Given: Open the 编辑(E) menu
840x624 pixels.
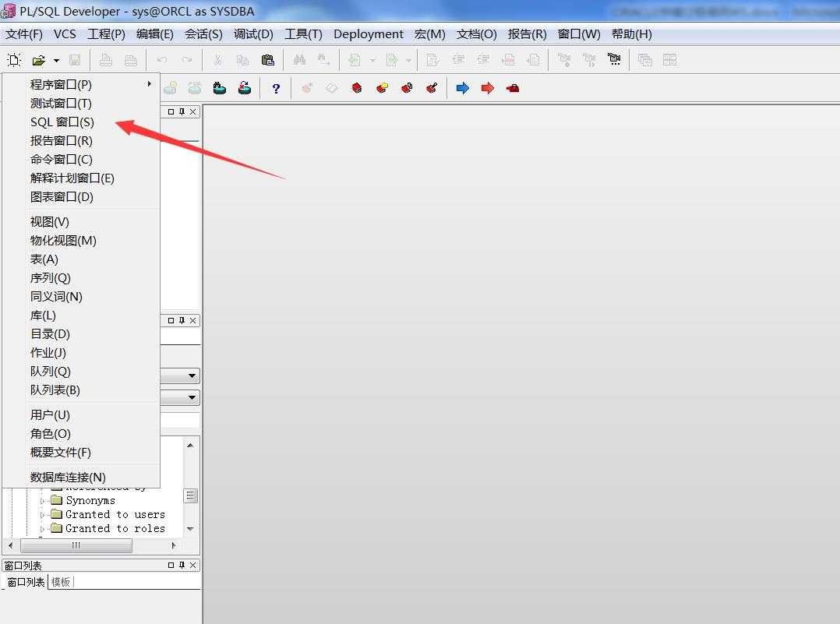Looking at the screenshot, I should (155, 34).
